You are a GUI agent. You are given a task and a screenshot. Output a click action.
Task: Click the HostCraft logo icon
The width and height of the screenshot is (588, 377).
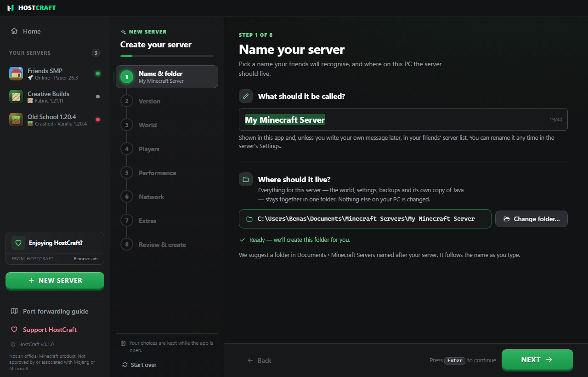coord(11,8)
